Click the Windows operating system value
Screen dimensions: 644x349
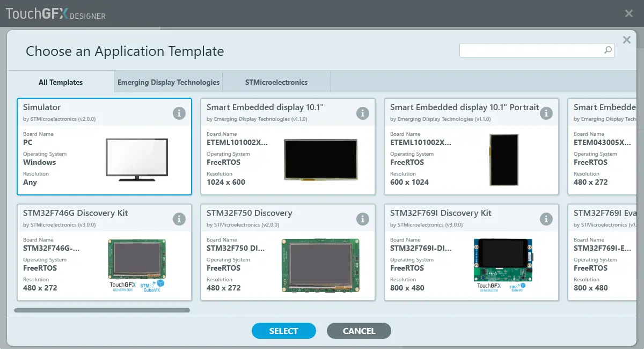(x=40, y=162)
